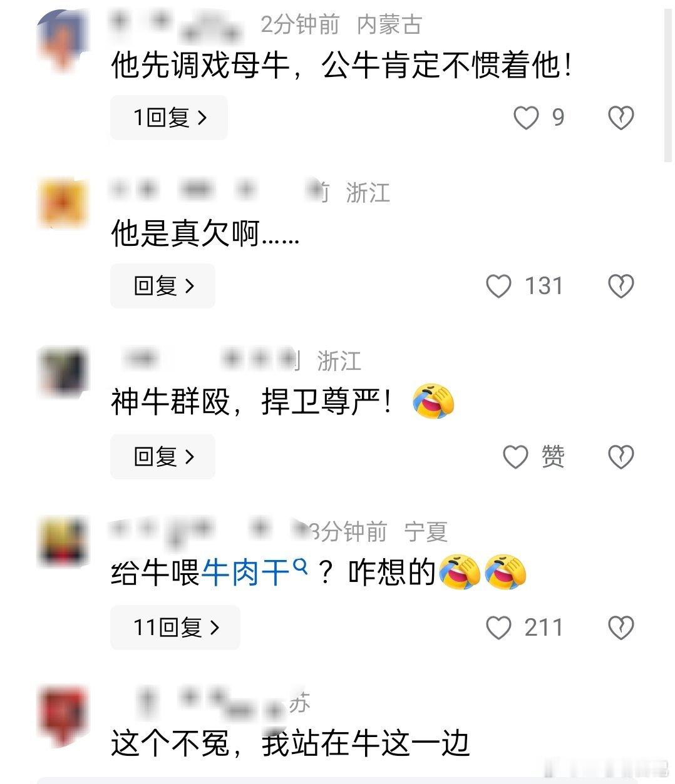Select the comment text '这个不冤，我站在牛这一边'
This screenshot has height=784, width=675.
[x=290, y=744]
